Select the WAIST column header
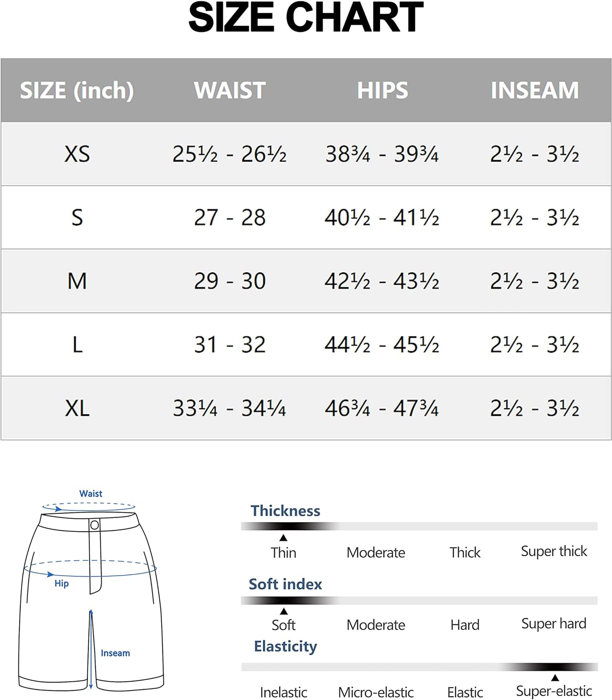This screenshot has height=700, width=612. click(230, 90)
